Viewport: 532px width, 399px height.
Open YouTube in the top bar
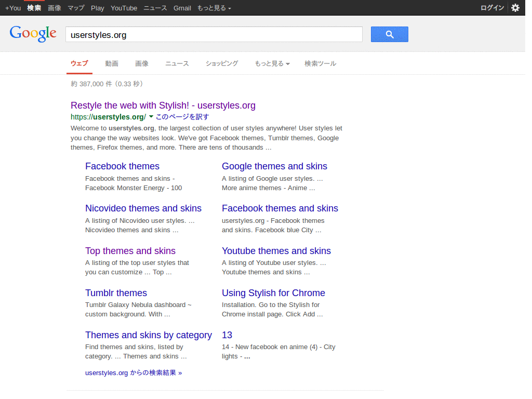pos(124,8)
